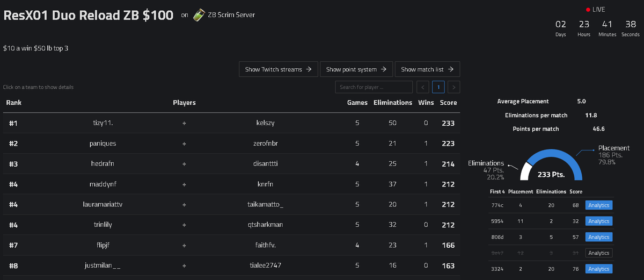
Task: Click player name knrfn
Action: (x=266, y=184)
